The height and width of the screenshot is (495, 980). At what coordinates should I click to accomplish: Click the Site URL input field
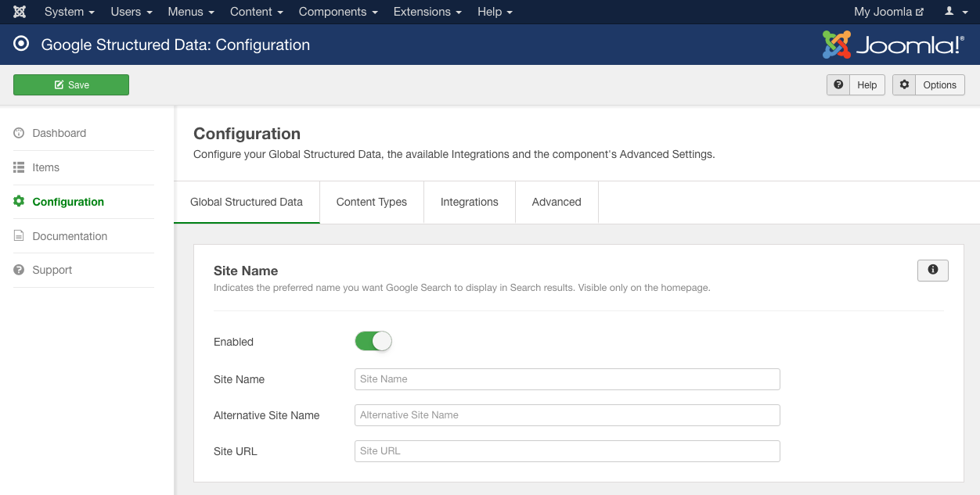coord(567,451)
